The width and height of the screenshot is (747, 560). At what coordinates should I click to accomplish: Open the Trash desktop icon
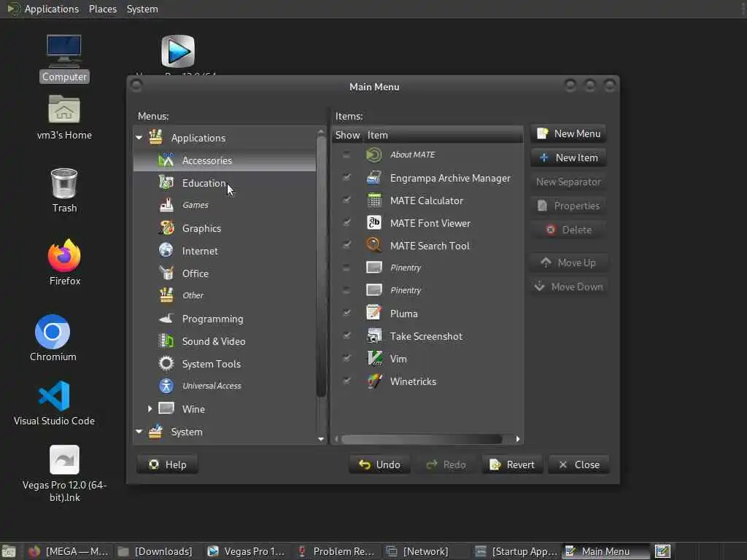(64, 183)
